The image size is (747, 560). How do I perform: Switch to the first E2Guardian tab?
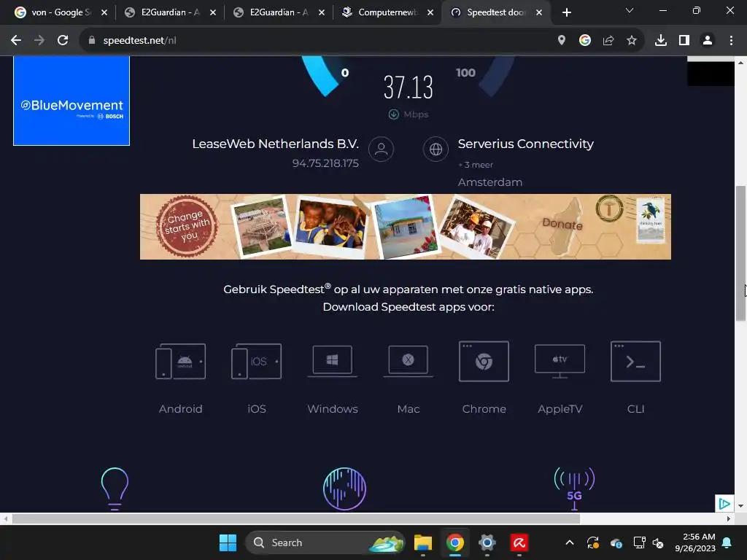(170, 12)
